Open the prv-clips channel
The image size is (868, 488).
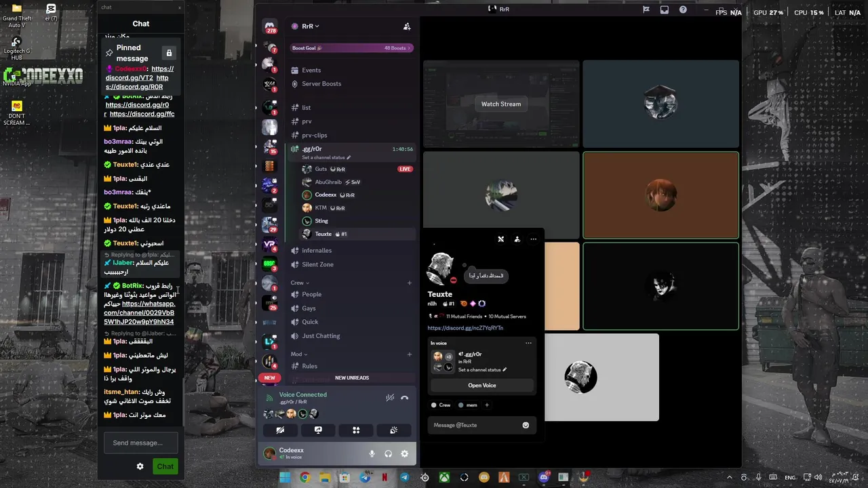315,135
